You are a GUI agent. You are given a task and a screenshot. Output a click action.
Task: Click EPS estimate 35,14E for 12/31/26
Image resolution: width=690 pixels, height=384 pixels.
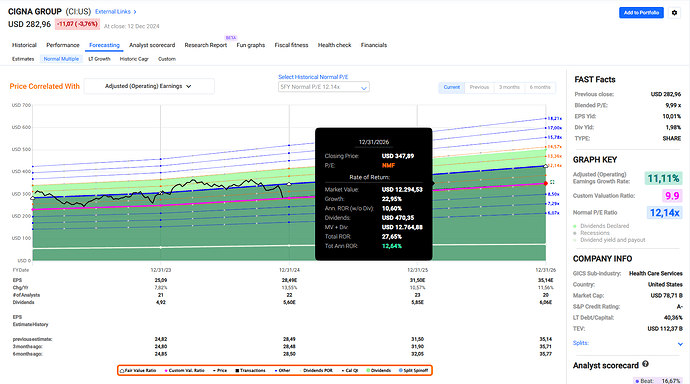545,280
